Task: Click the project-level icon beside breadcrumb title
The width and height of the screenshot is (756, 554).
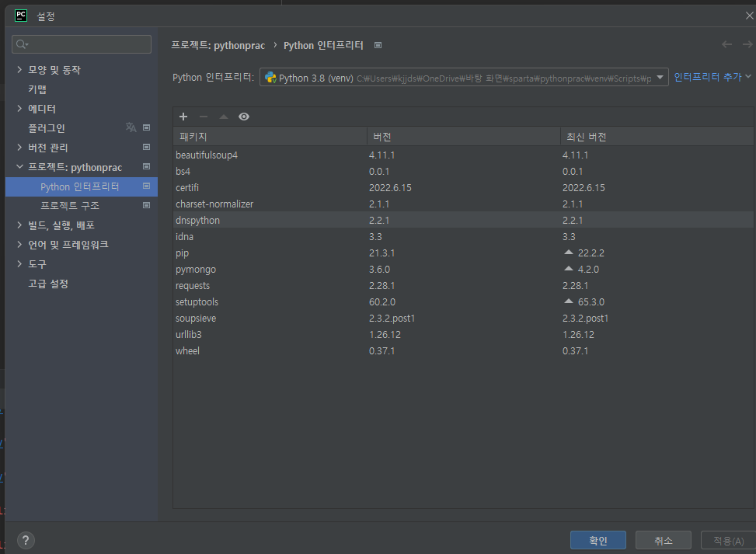Action: click(378, 45)
